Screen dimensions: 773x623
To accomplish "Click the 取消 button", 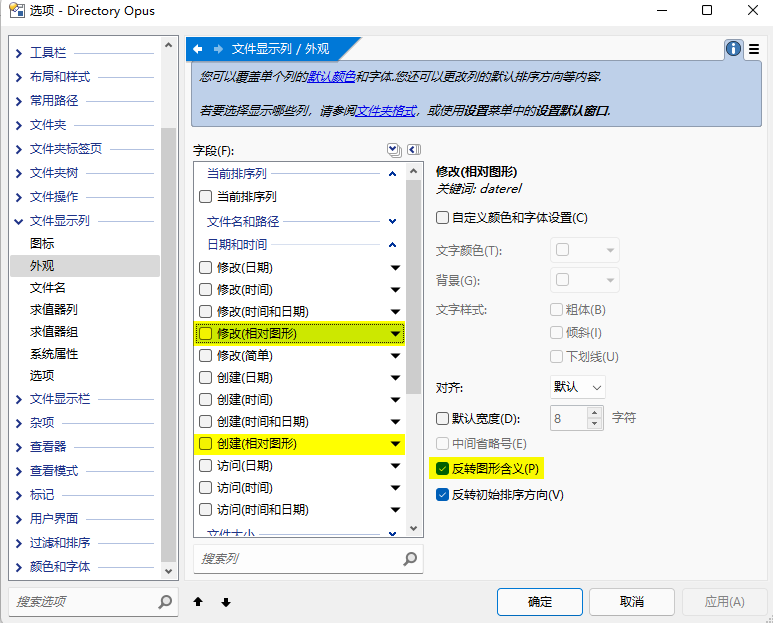I will coord(632,602).
